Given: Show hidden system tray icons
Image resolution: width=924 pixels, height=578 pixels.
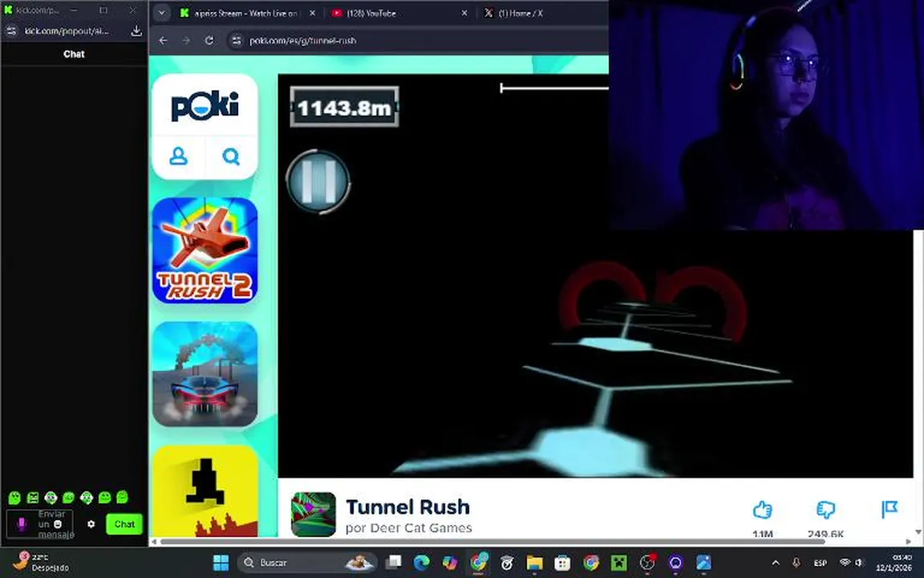Looking at the screenshot, I should (776, 563).
